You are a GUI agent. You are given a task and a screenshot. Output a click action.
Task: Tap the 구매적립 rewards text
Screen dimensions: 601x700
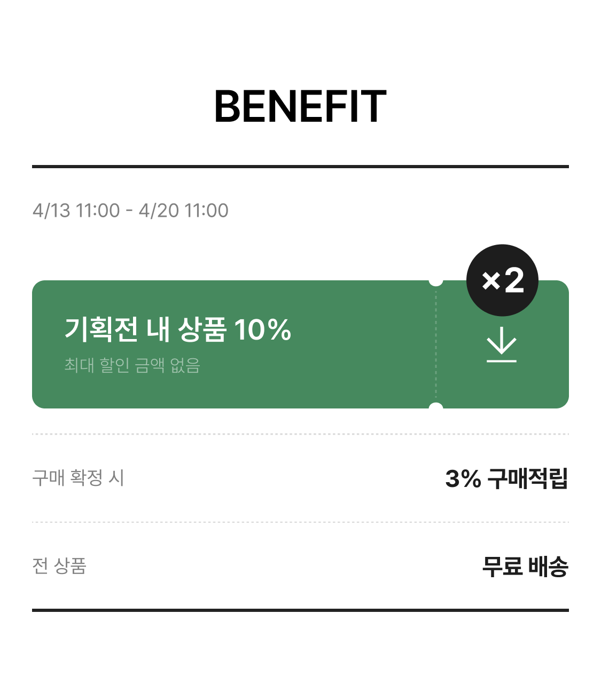coord(527,478)
